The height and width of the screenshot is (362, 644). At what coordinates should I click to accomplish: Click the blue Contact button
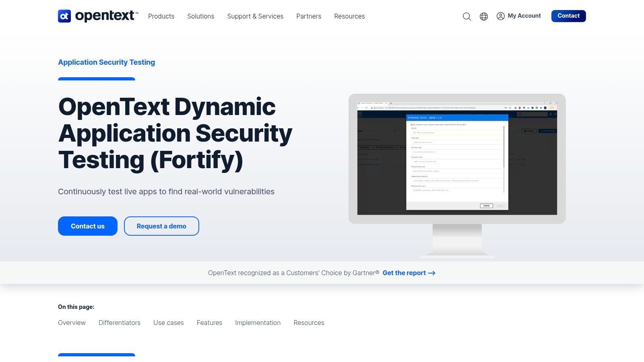pos(568,16)
